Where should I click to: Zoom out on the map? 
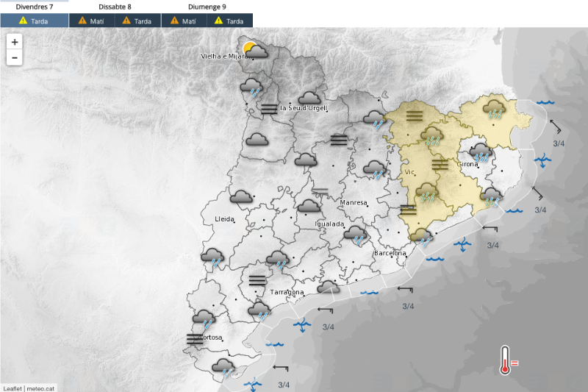15,58
